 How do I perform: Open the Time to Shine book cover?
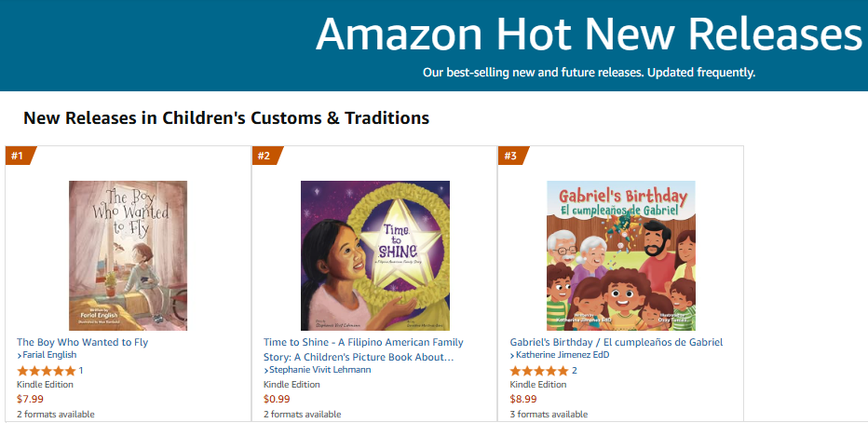tap(375, 255)
